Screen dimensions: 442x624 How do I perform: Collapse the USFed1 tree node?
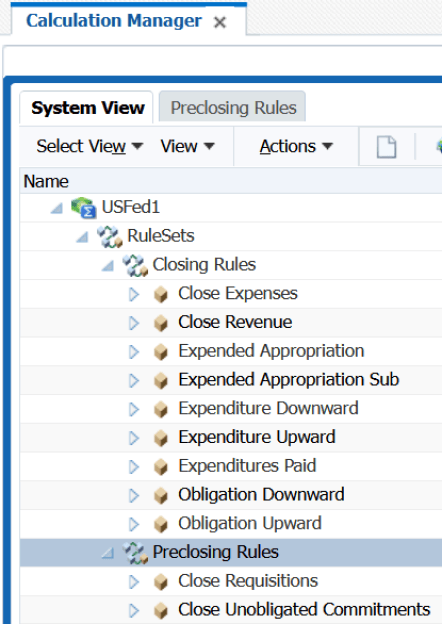[x=57, y=208]
